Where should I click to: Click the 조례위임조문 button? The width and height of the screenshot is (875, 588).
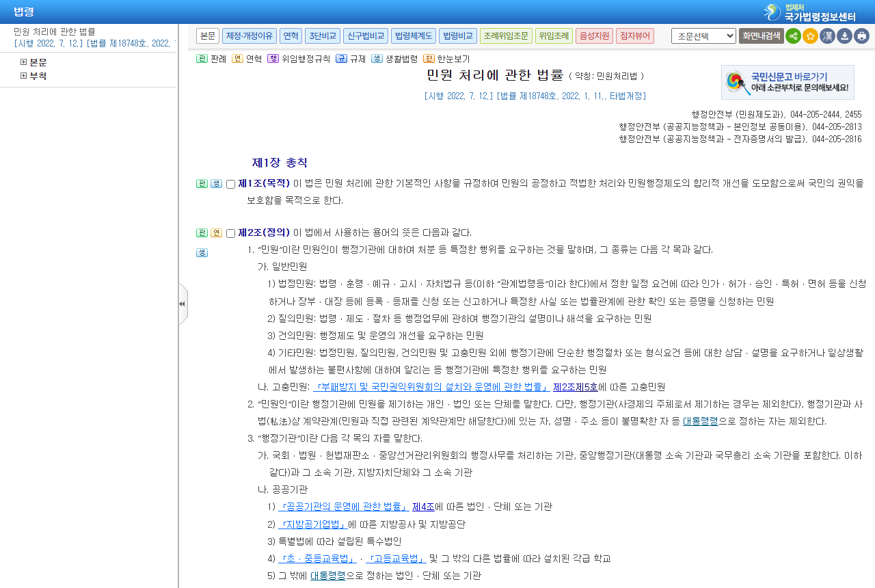click(506, 36)
